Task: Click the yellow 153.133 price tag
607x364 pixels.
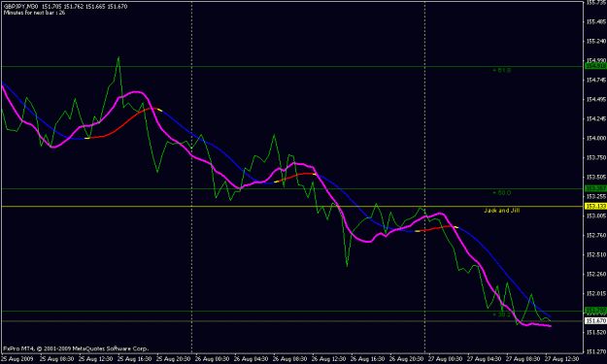Action: coord(595,206)
